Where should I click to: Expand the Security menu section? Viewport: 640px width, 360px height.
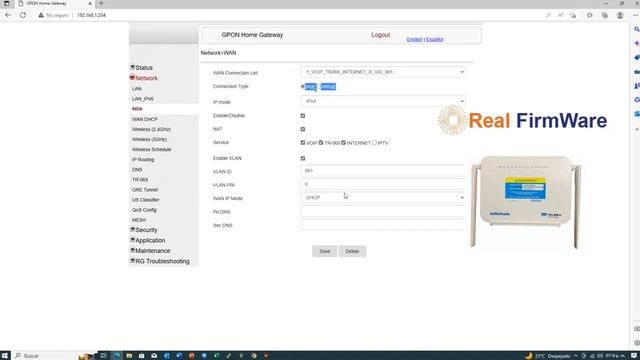coord(144,230)
